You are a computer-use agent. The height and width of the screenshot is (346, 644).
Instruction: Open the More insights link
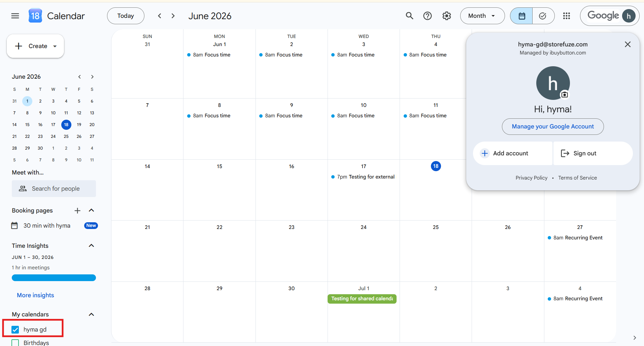click(x=35, y=295)
